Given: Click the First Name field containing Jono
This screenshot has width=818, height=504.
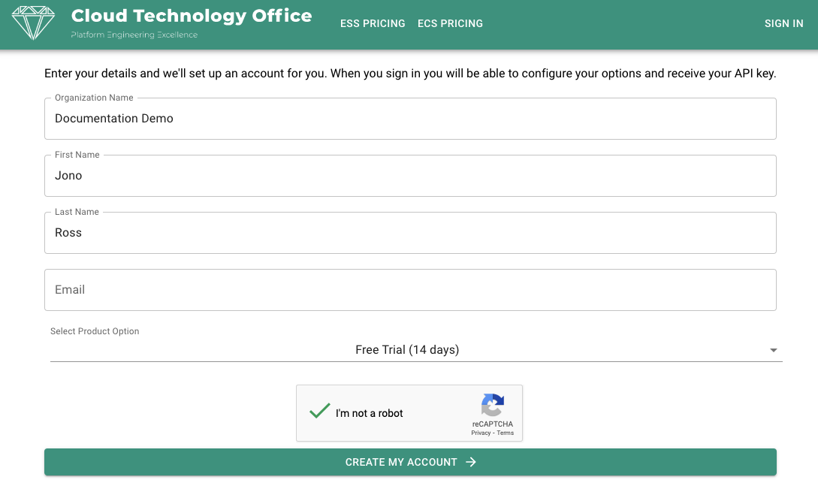Looking at the screenshot, I should pyautogui.click(x=410, y=176).
